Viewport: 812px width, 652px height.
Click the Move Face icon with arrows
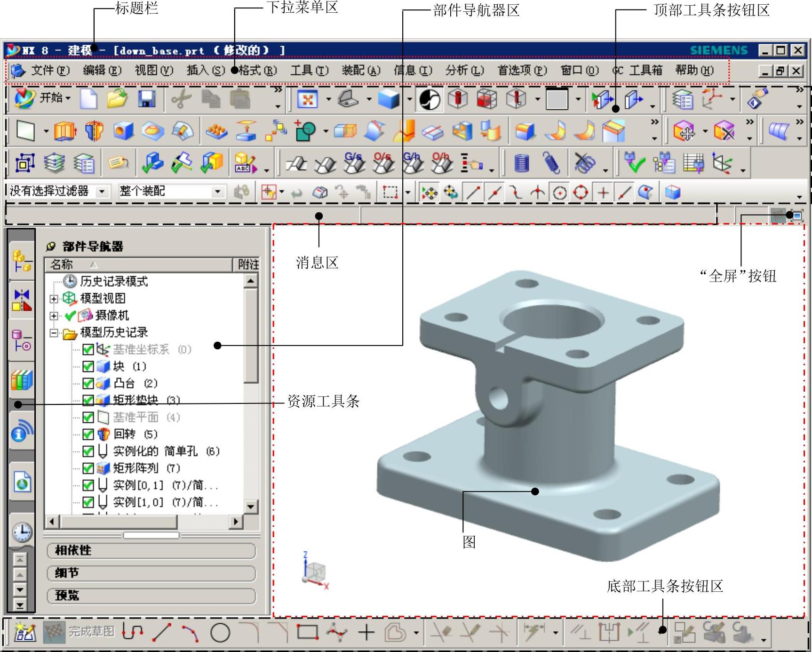pos(684,131)
